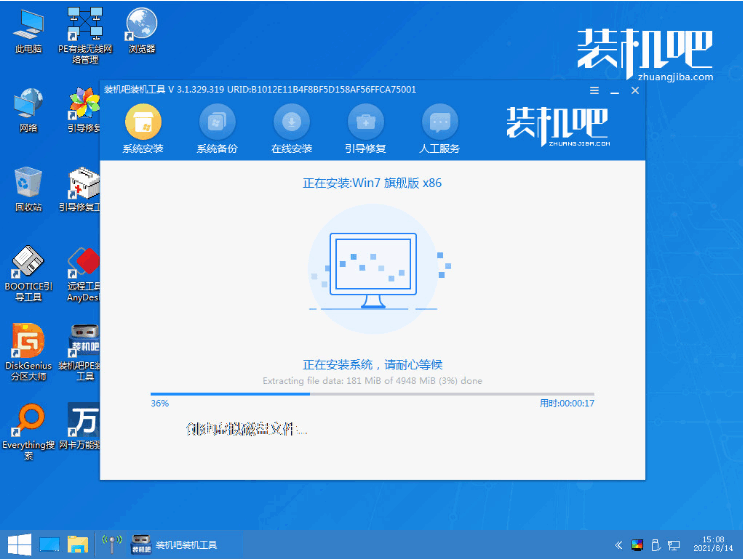This screenshot has width=743, height=559.
Task: Click the 用时:00:00:17 elapsed time label
Action: pyautogui.click(x=567, y=403)
